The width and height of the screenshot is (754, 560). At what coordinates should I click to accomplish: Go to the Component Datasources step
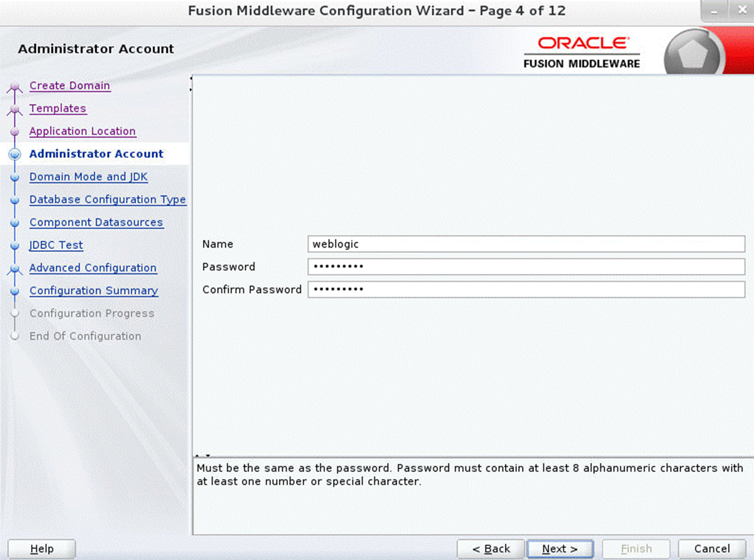tap(96, 222)
